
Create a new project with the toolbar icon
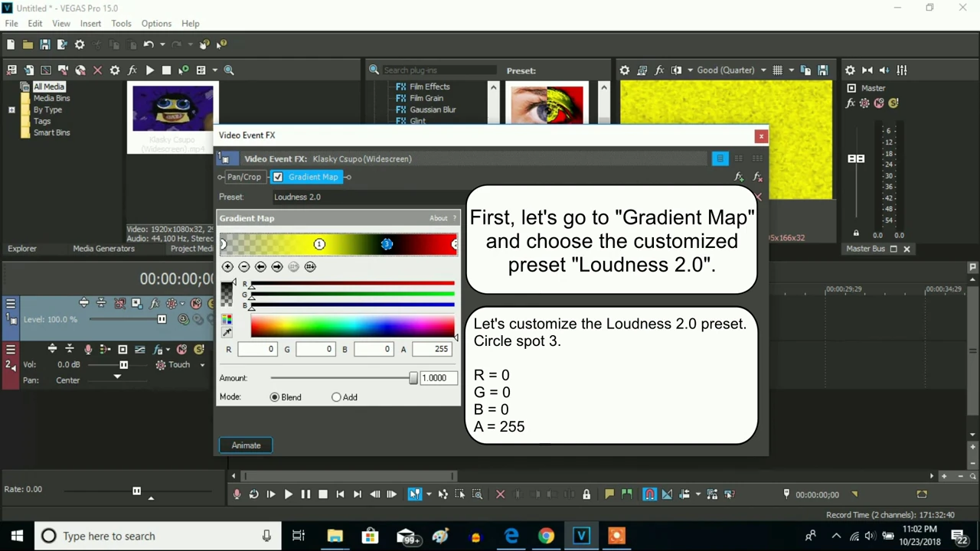click(11, 44)
